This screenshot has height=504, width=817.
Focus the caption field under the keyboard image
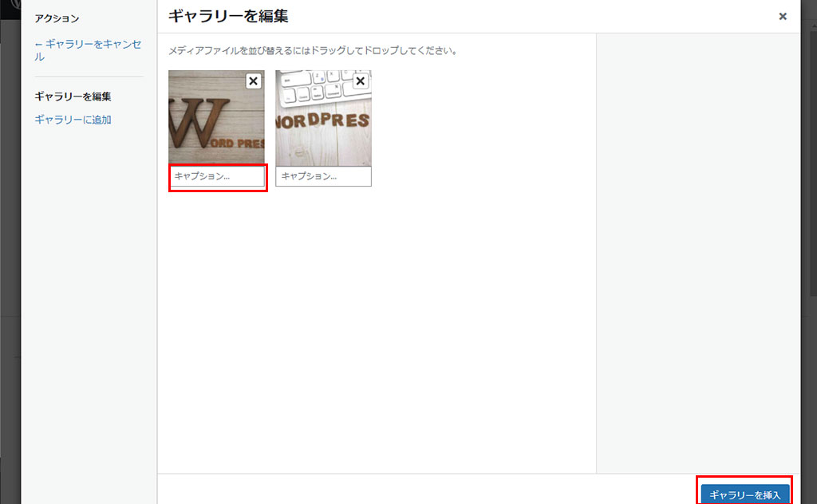coord(323,176)
